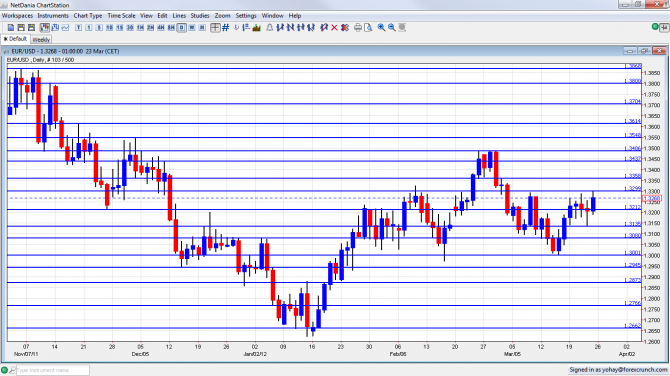This screenshot has width=670, height=376.
Task: Open the Instruments menu
Action: click(53, 15)
